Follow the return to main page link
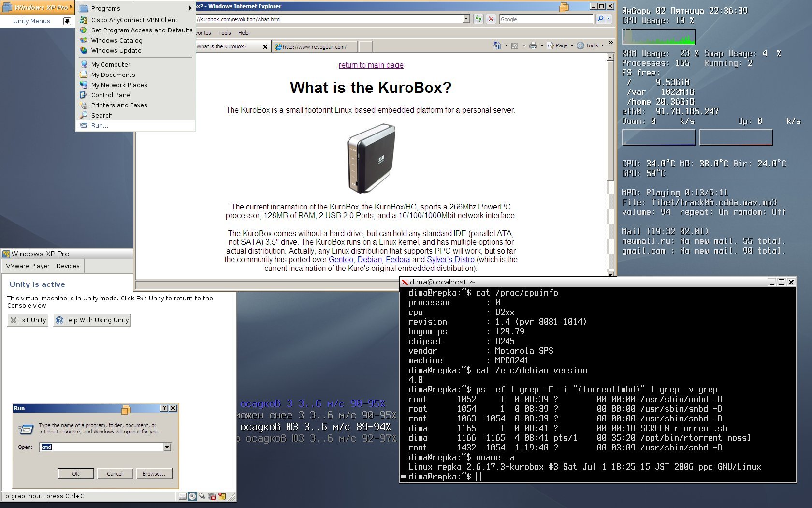 point(371,65)
